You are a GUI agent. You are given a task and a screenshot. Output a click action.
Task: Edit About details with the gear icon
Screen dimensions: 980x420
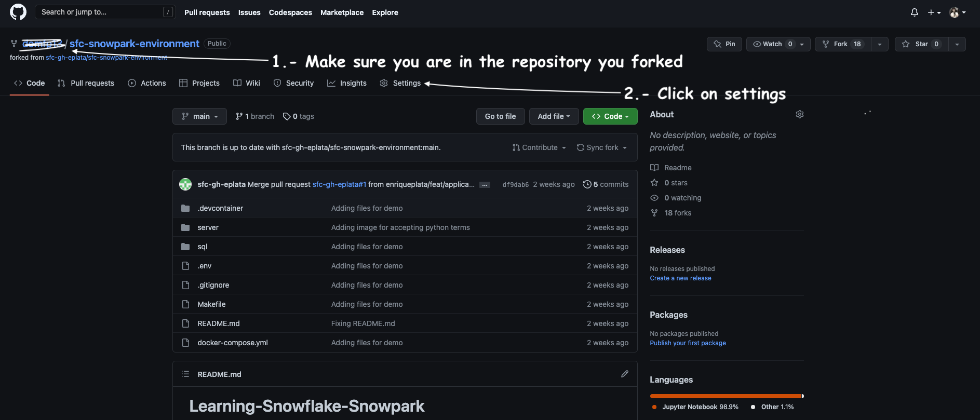pyautogui.click(x=800, y=114)
